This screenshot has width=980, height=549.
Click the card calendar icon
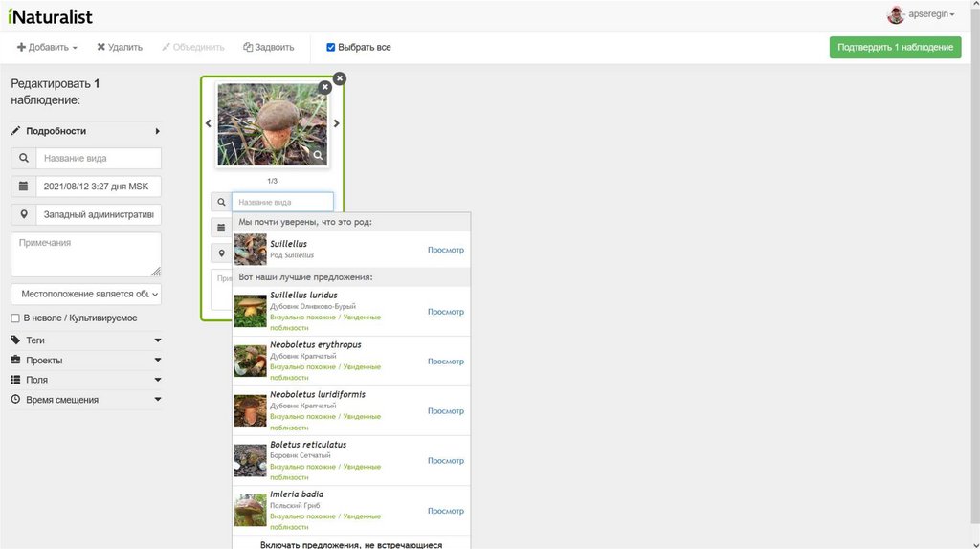(221, 228)
